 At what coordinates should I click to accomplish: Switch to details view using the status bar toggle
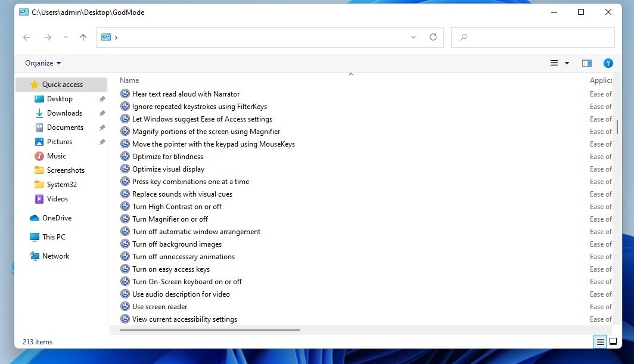[599, 341]
